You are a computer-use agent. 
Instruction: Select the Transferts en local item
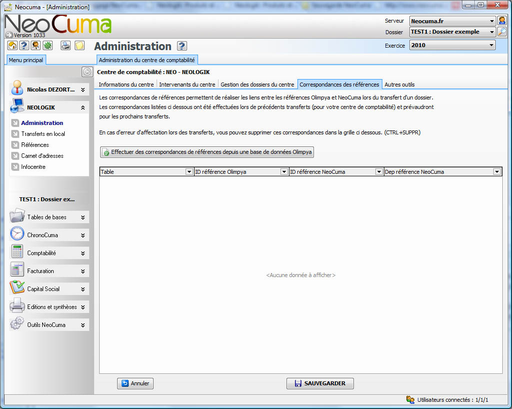(43, 134)
